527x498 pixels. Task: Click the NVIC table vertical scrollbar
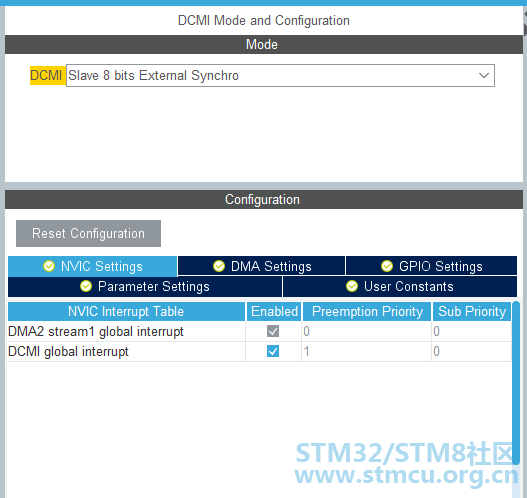(x=516, y=383)
